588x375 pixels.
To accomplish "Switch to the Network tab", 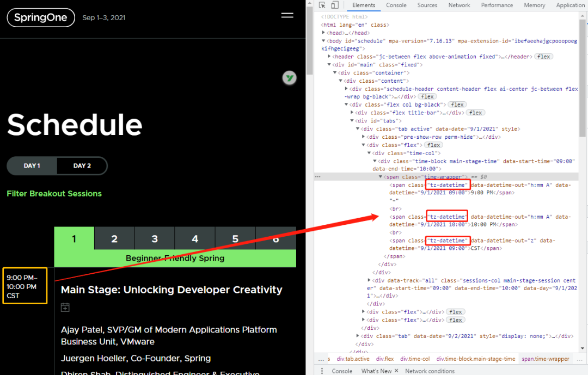I will click(x=459, y=5).
